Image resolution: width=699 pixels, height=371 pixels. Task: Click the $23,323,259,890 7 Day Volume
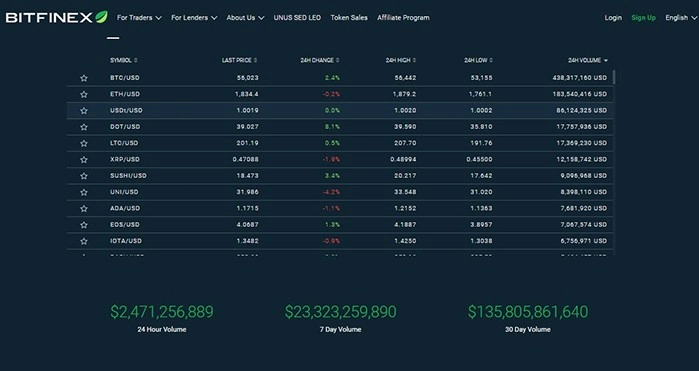click(x=341, y=312)
